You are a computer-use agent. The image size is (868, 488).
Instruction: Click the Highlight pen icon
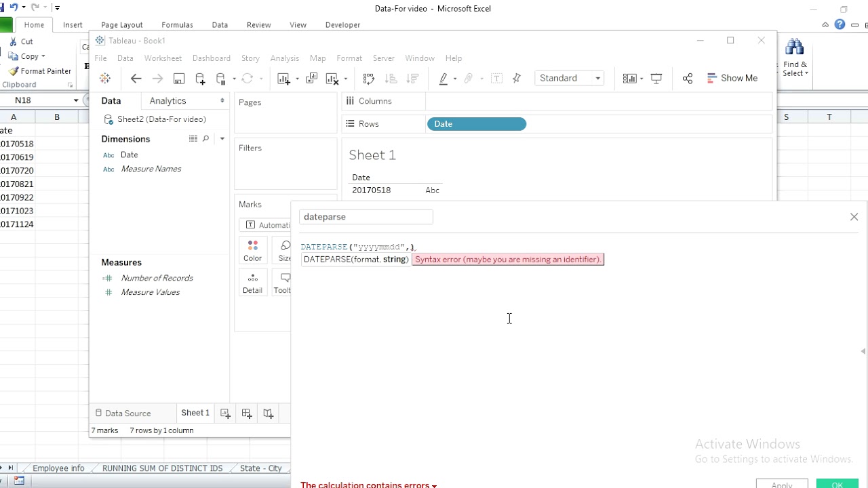[x=443, y=79]
